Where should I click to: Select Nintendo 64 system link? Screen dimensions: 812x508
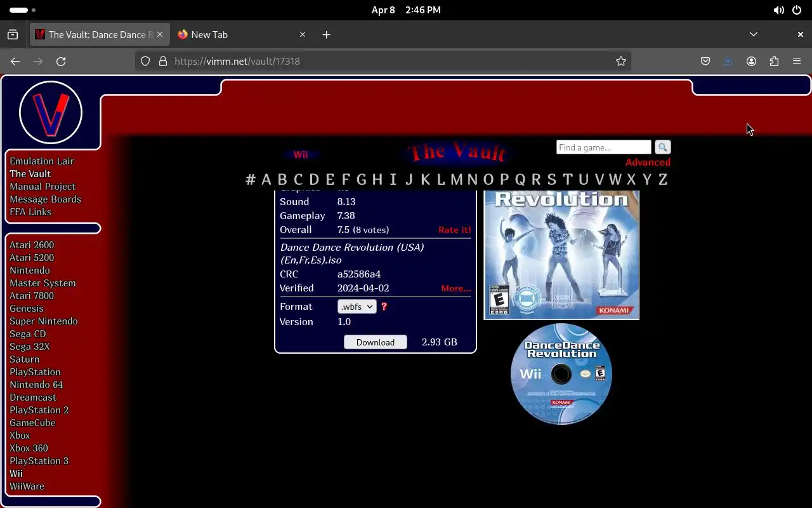tap(36, 385)
